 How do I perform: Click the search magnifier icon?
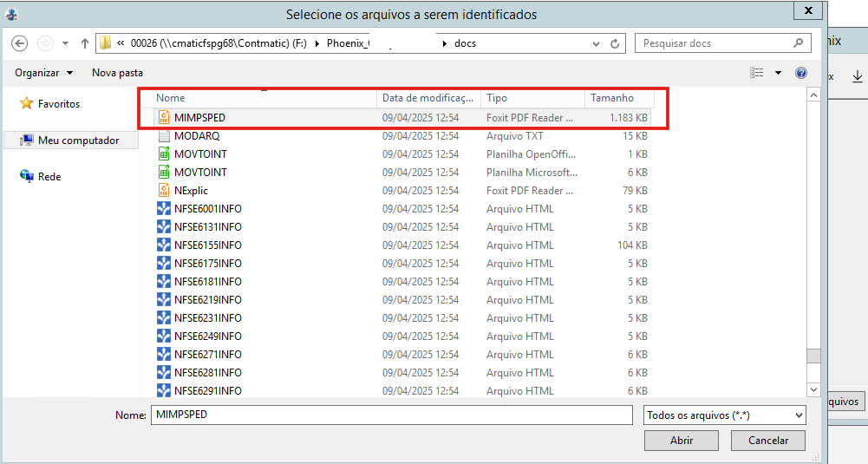click(798, 42)
